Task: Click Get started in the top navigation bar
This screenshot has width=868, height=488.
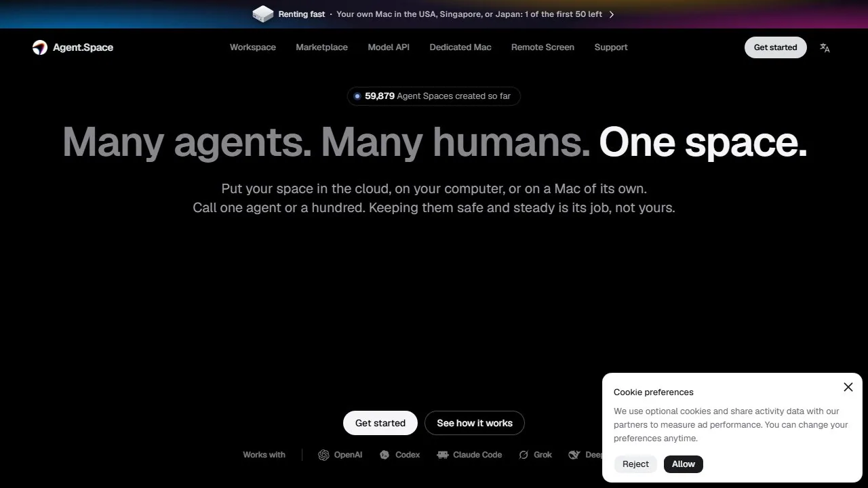Action: coord(775,47)
